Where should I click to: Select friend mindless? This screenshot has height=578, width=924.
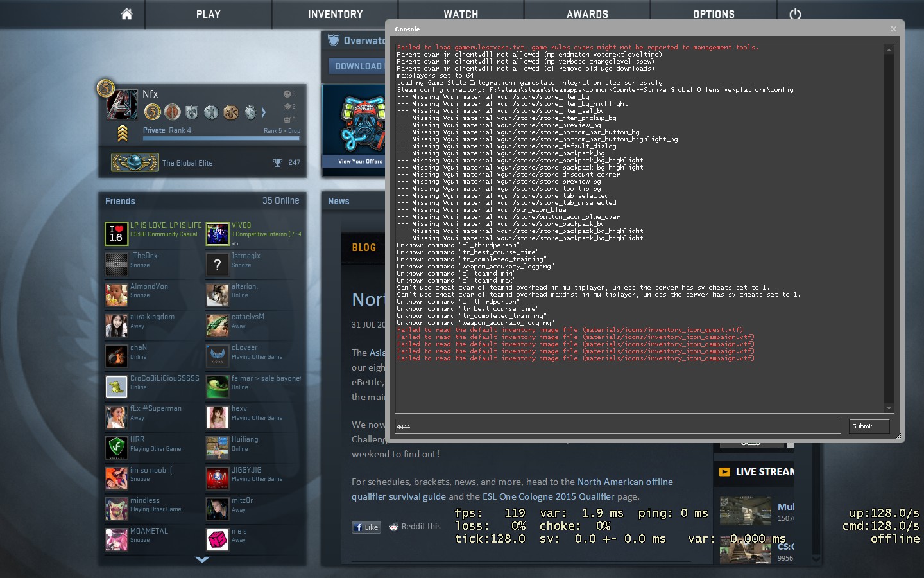click(x=153, y=509)
